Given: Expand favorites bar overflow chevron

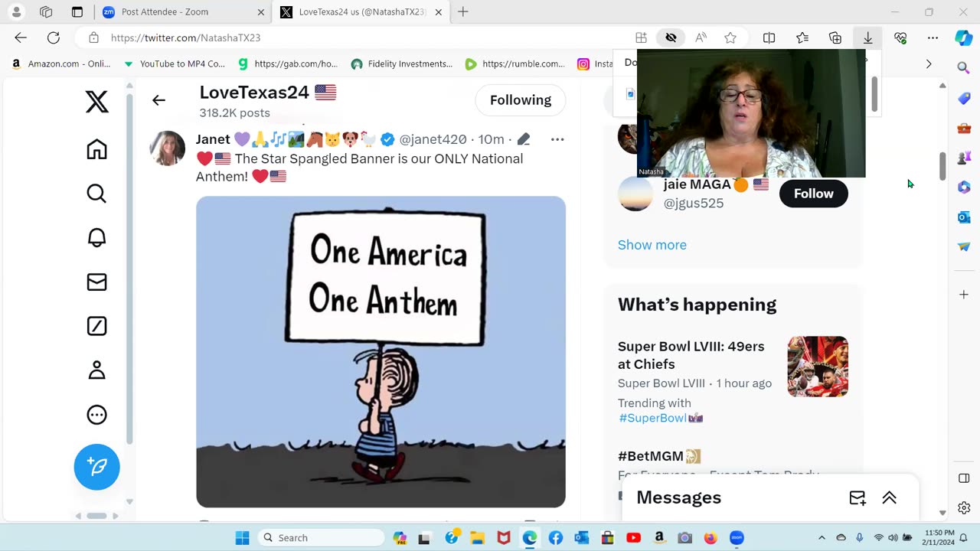Looking at the screenshot, I should click(929, 64).
